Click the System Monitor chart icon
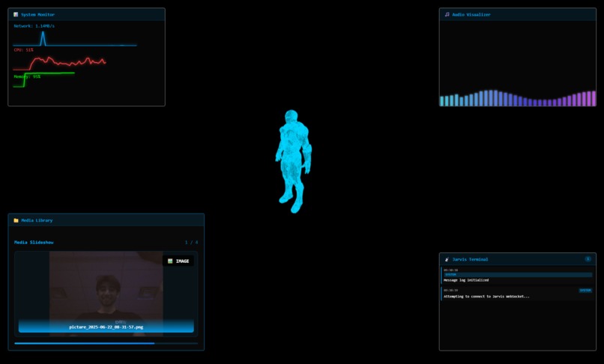This screenshot has height=364, width=604. coord(16,15)
